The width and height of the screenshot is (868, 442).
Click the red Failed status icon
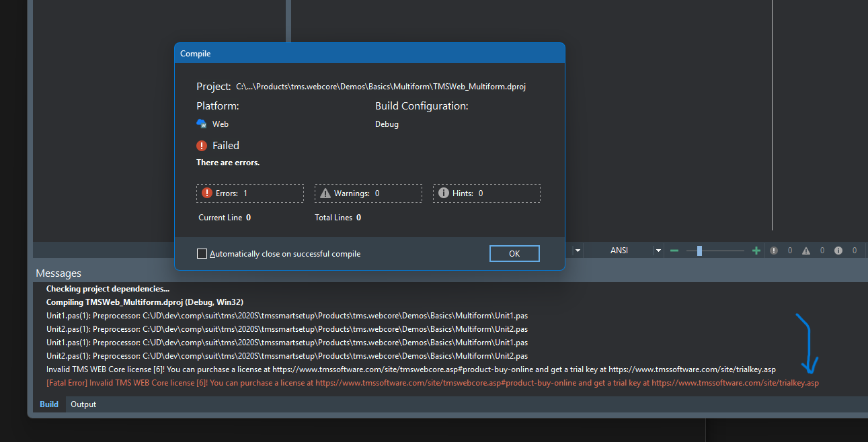202,145
